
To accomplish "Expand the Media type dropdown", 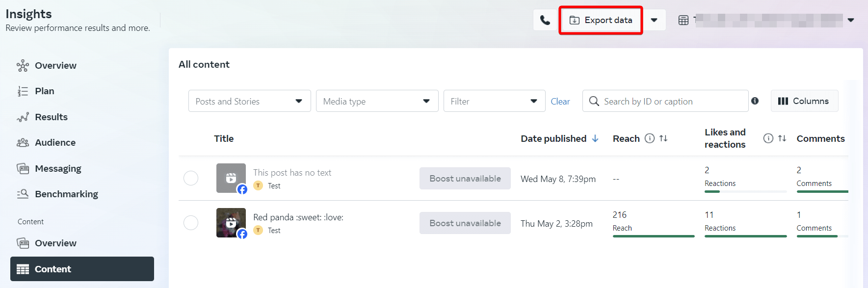I will [x=377, y=101].
